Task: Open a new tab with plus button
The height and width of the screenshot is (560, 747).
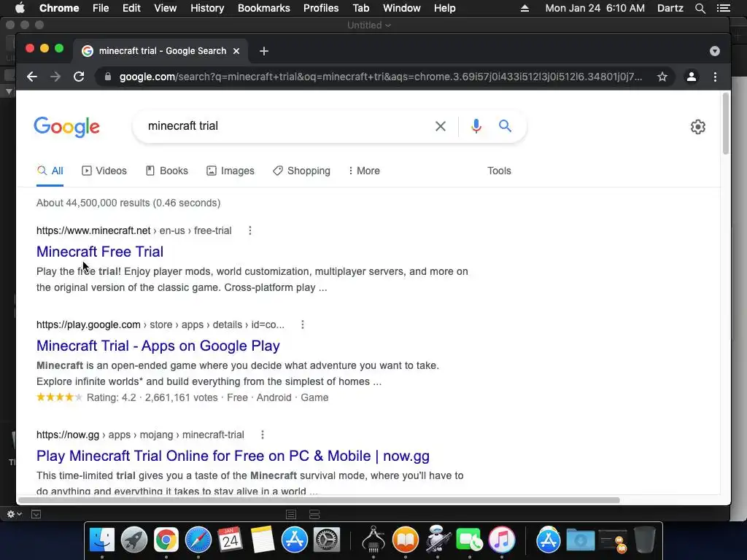Action: [x=264, y=51]
